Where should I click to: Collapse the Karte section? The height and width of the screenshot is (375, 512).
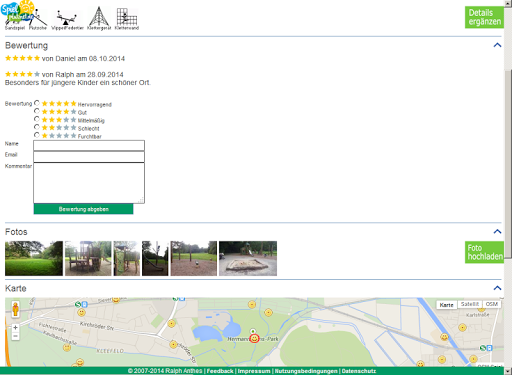pos(497,288)
